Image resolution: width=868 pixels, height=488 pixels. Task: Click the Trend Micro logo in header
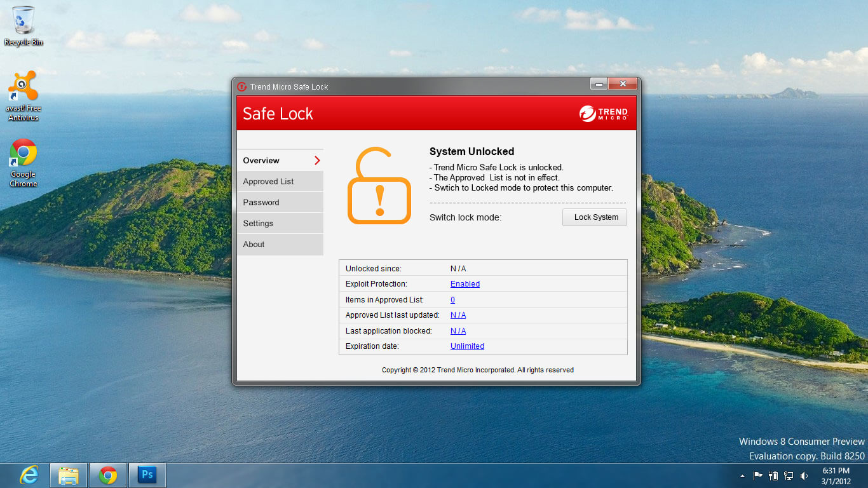[x=604, y=114]
